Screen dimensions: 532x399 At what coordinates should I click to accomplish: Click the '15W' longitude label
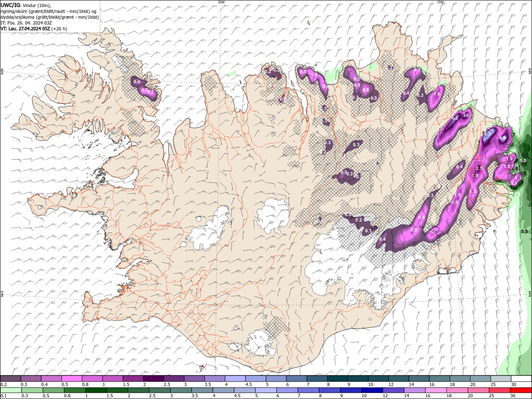pos(440,2)
